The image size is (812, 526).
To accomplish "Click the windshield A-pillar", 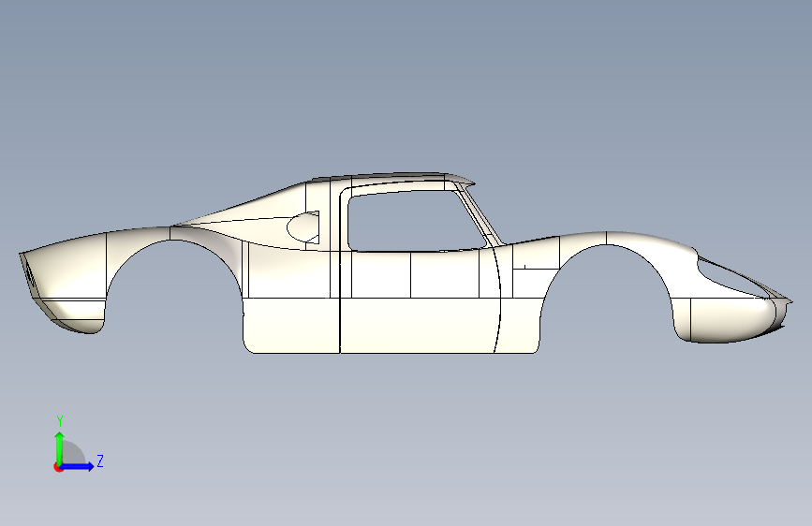I will pos(480,216).
